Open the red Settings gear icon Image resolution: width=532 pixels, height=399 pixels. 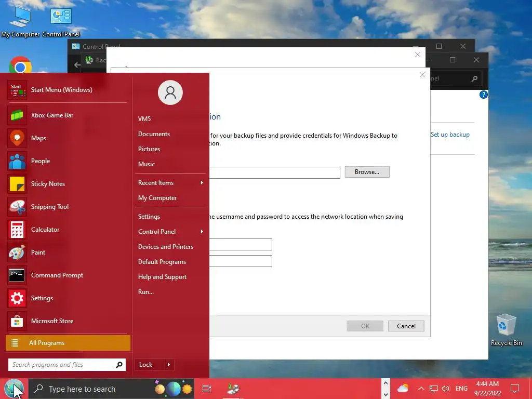17,298
